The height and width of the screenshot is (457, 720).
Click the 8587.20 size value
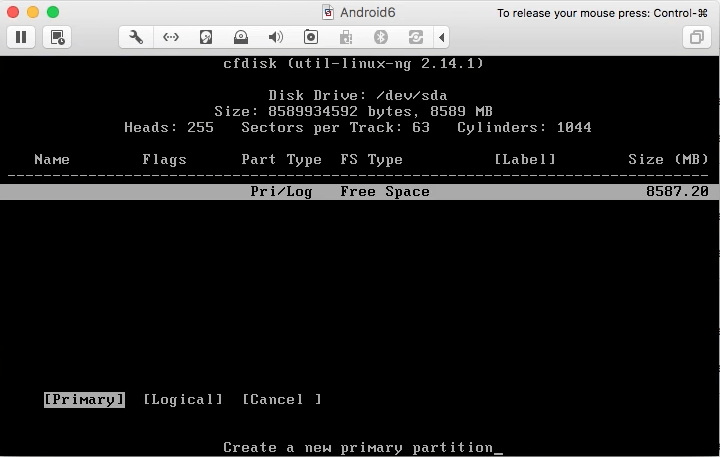(x=677, y=192)
